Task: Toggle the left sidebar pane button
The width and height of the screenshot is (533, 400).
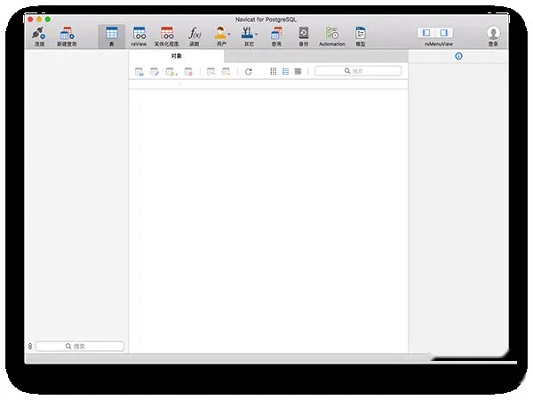Action: pyautogui.click(x=426, y=33)
